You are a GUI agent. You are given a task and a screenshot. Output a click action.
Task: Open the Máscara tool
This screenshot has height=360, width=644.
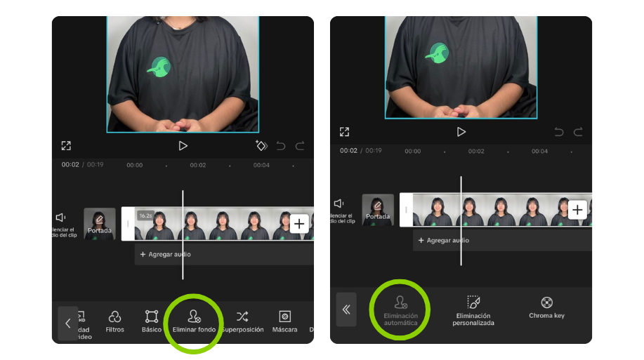point(284,321)
